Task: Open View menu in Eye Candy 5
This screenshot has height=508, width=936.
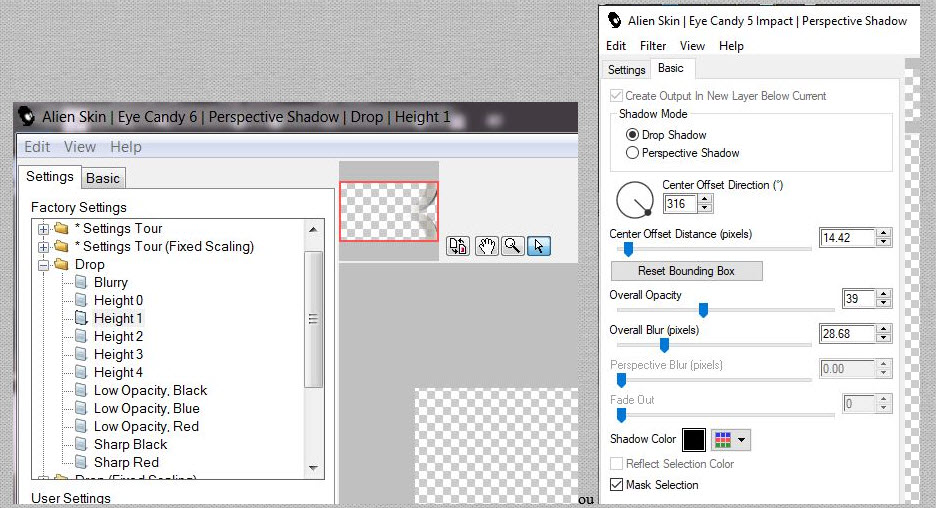Action: click(x=692, y=46)
